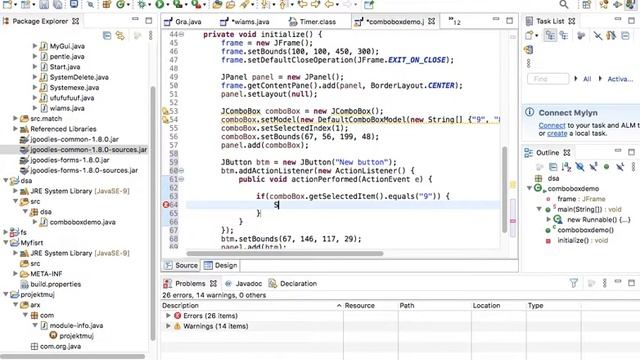This screenshot has height=360, width=640.
Task: Click the Problems view filter funnel icon
Action: coord(573,283)
